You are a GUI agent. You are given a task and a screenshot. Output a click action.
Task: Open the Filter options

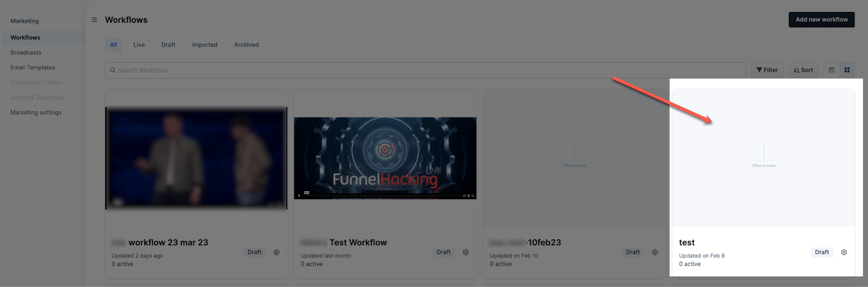point(767,70)
